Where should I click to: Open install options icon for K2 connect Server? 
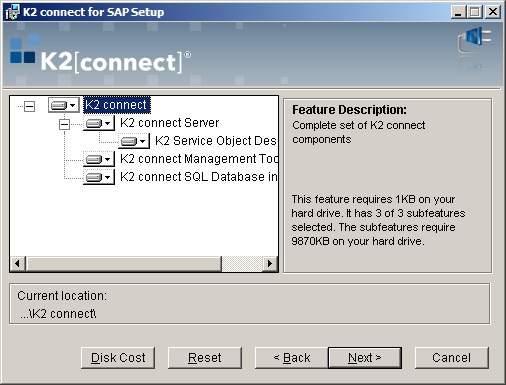pos(99,123)
